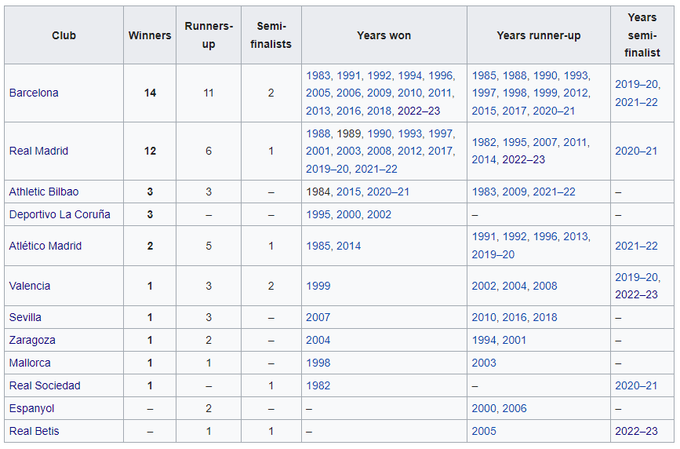Open 2003 in Mallorca's runner-up years
The image size is (680, 449).
click(486, 363)
